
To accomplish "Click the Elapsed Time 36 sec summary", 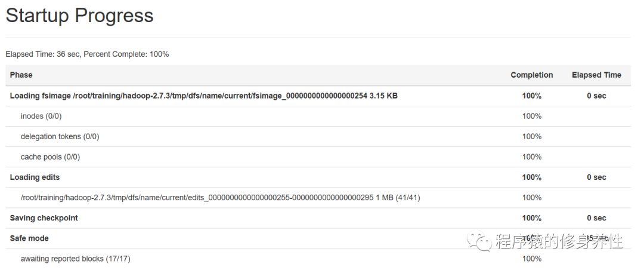I will tap(43, 54).
